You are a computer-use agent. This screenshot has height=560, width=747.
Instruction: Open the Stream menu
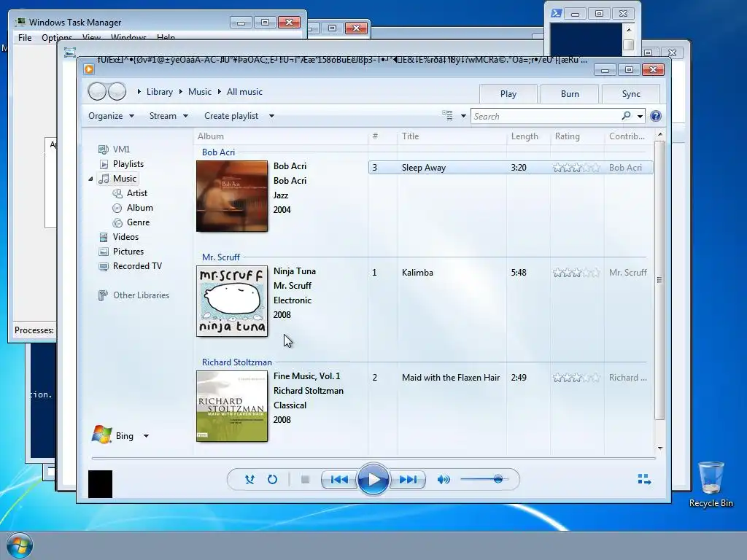[169, 116]
